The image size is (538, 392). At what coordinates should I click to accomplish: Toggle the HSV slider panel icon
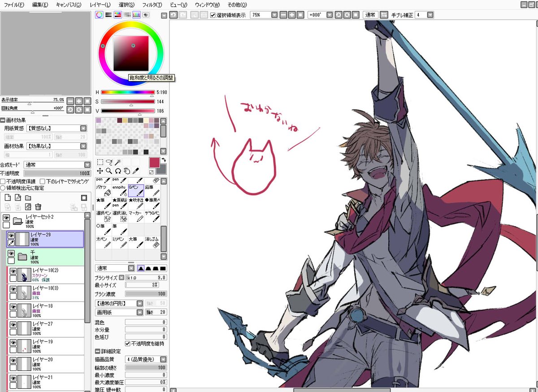(118, 15)
